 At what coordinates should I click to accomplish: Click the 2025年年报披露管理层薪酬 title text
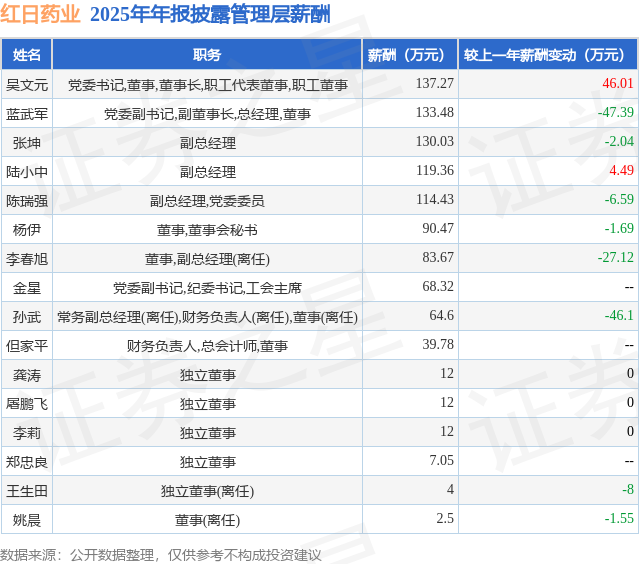click(x=210, y=14)
